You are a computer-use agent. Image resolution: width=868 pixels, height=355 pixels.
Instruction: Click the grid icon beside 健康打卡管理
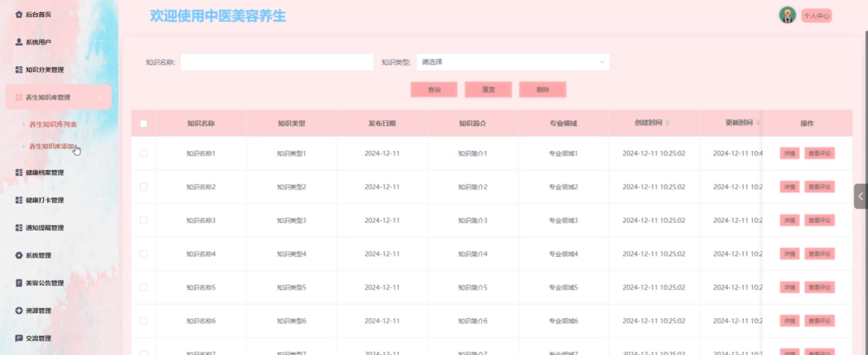pos(19,200)
